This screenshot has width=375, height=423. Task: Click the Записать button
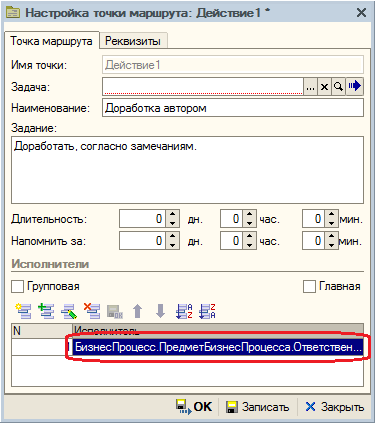click(257, 407)
